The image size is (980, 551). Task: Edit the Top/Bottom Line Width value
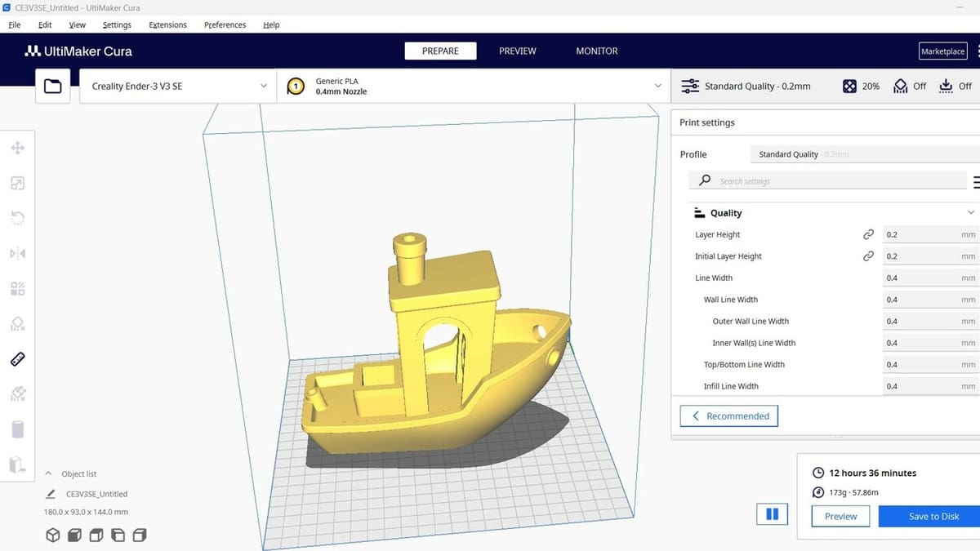coord(930,364)
